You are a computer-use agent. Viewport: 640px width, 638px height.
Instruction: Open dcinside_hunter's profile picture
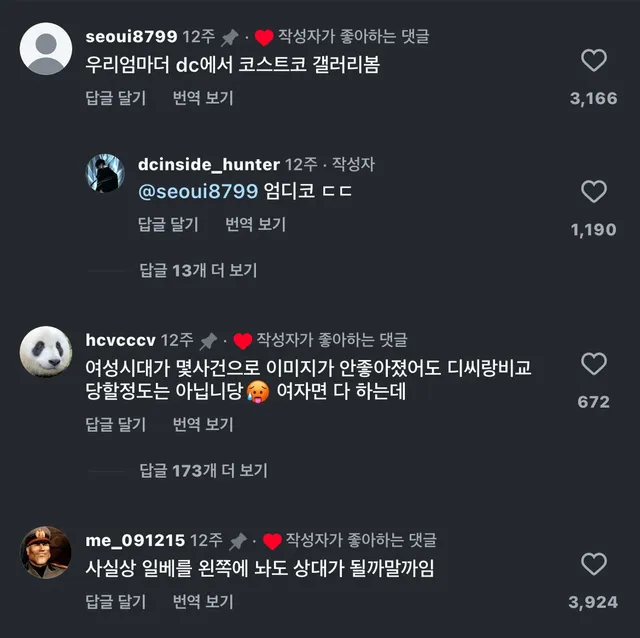[105, 174]
